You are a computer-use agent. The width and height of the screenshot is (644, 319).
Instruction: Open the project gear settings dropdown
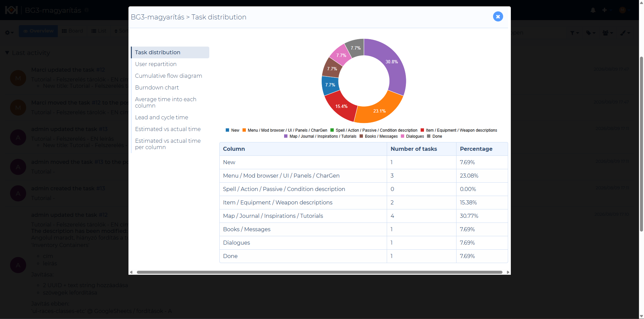click(x=9, y=33)
